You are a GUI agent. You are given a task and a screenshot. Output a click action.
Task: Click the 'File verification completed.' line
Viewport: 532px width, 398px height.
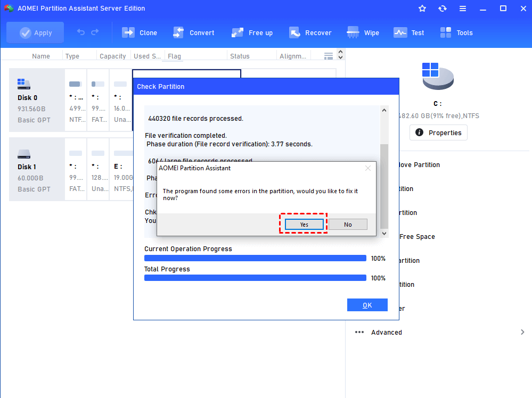[186, 136]
